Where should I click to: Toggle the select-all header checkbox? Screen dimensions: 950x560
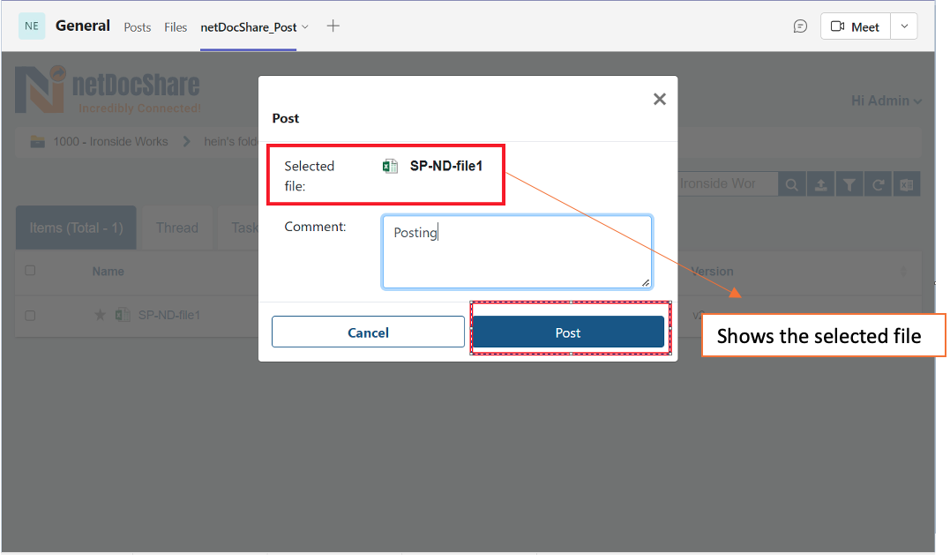point(30,271)
